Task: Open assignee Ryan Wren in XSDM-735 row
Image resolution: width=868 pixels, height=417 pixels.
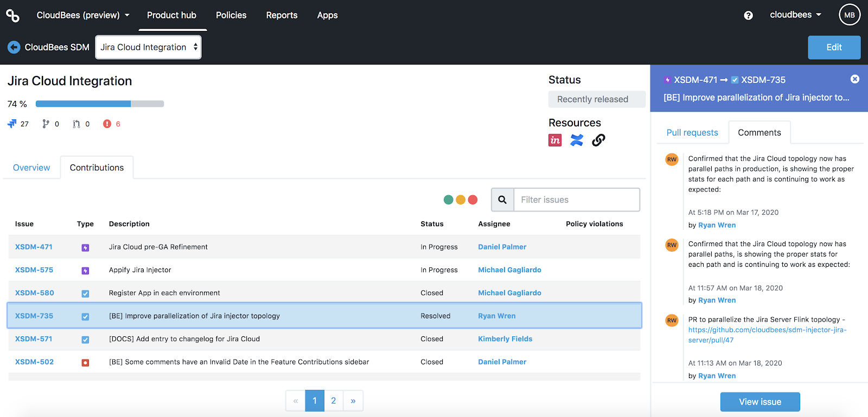Action: point(497,316)
